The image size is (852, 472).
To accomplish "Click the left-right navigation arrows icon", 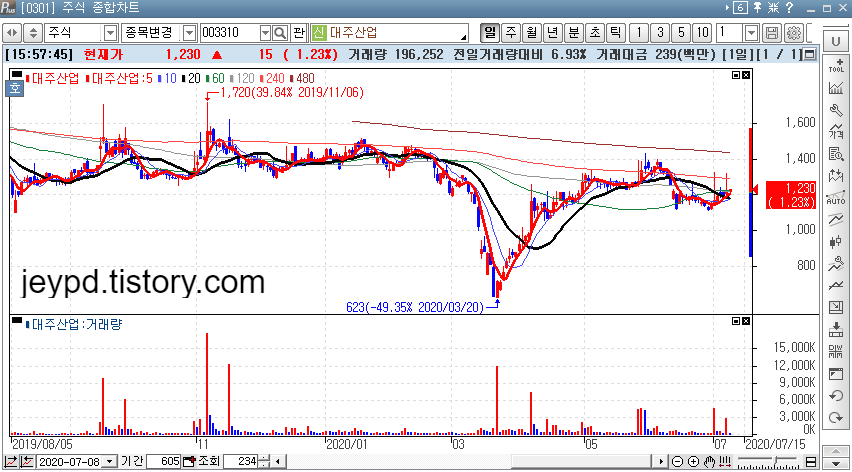I will pos(12,33).
